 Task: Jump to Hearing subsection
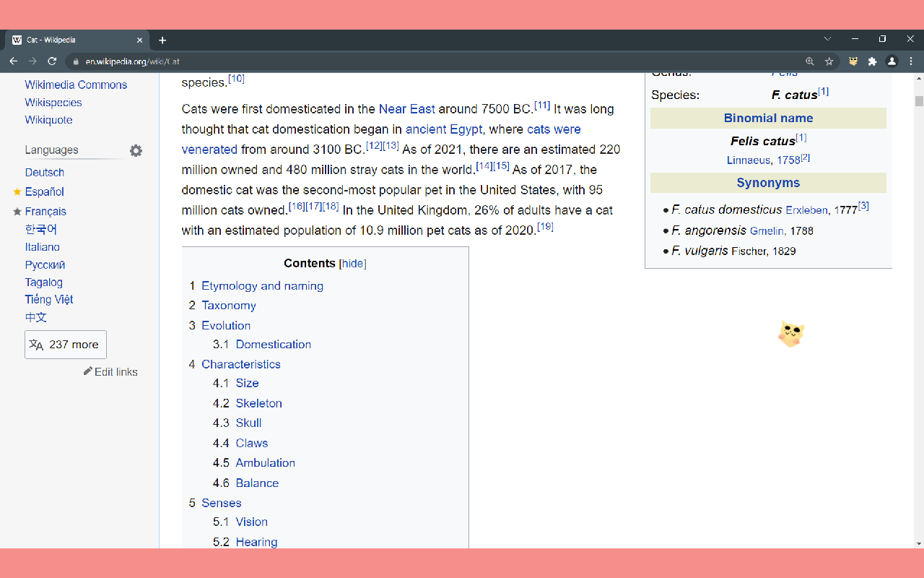tap(256, 543)
